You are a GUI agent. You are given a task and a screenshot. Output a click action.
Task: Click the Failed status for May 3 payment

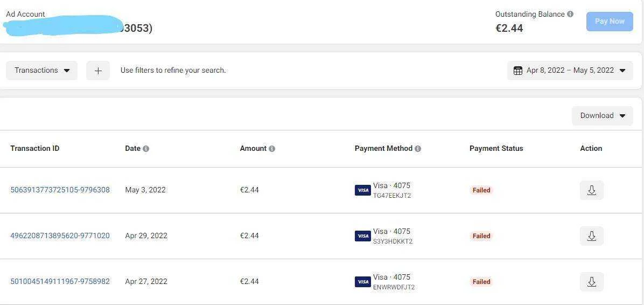(x=481, y=190)
